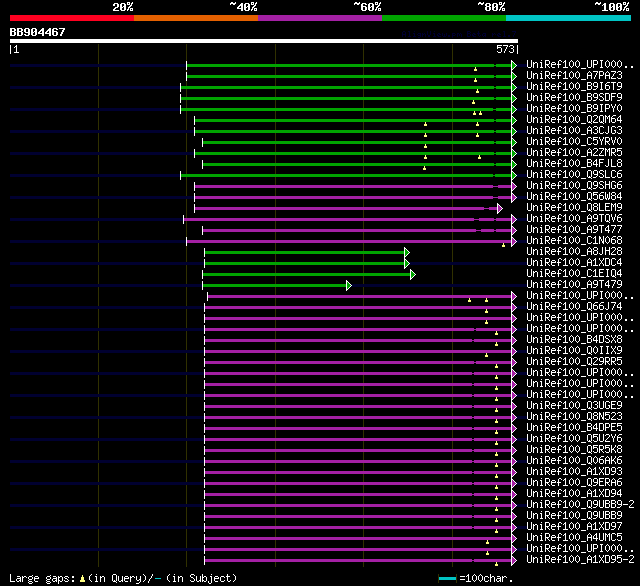Click the purple ~60% legend color segment
640x586 pixels.
coord(320,18)
